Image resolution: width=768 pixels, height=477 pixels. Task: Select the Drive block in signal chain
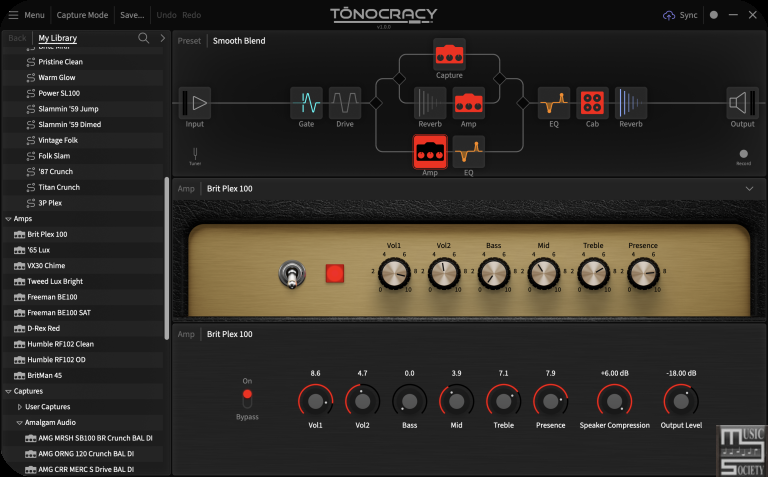pyautogui.click(x=345, y=103)
